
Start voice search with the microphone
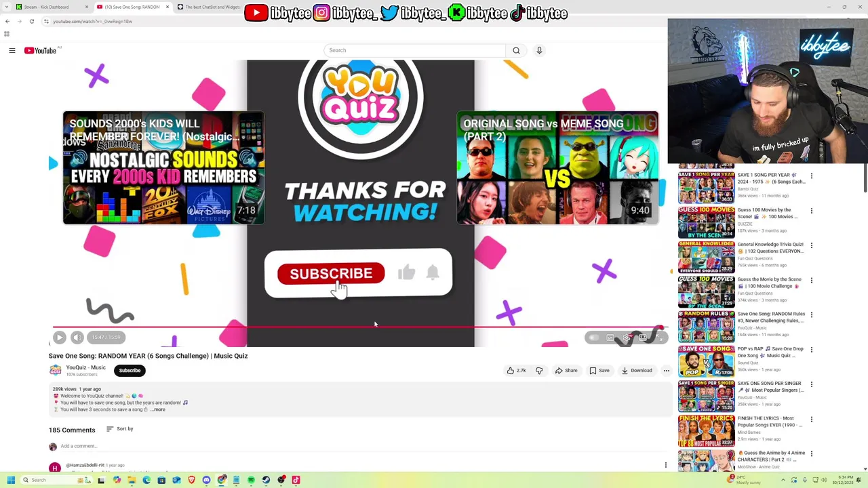(539, 50)
